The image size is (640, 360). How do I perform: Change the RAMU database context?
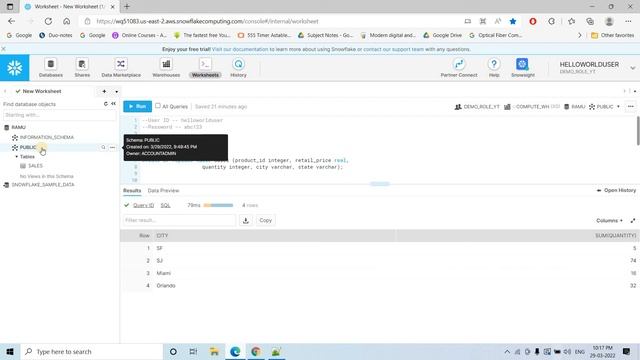tap(575, 107)
